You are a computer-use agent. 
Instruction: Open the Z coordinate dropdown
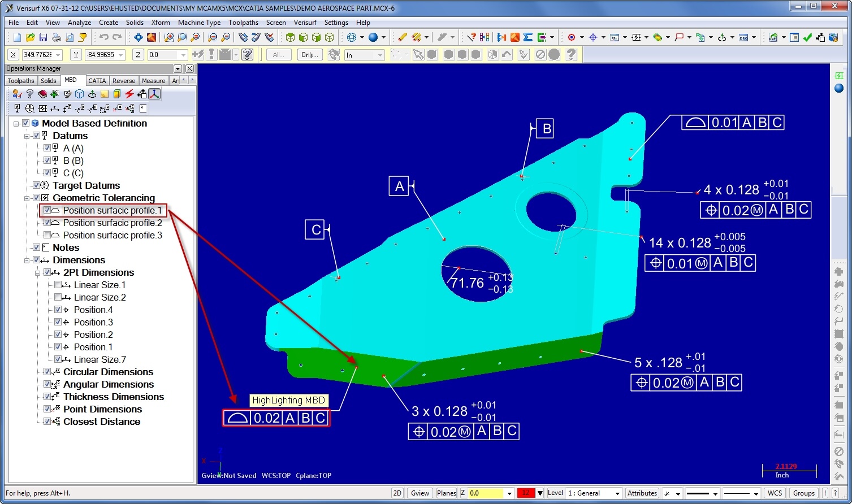183,55
